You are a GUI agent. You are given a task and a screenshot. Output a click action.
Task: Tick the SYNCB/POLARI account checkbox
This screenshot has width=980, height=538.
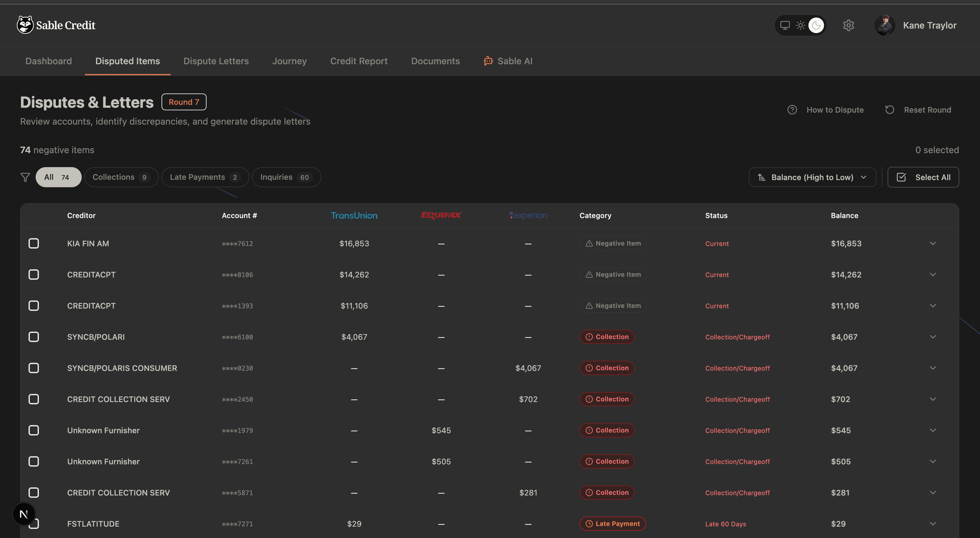coord(34,337)
